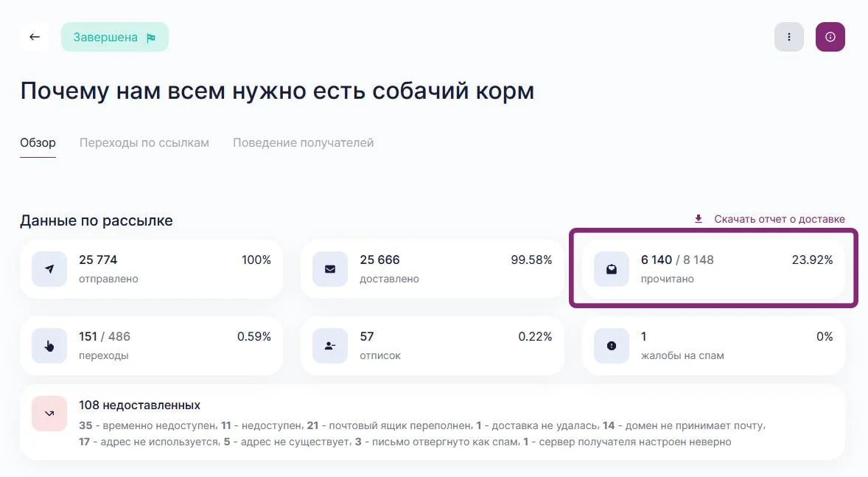Click the unsubscribed user icon
This screenshot has height=477, width=868.
point(330,346)
